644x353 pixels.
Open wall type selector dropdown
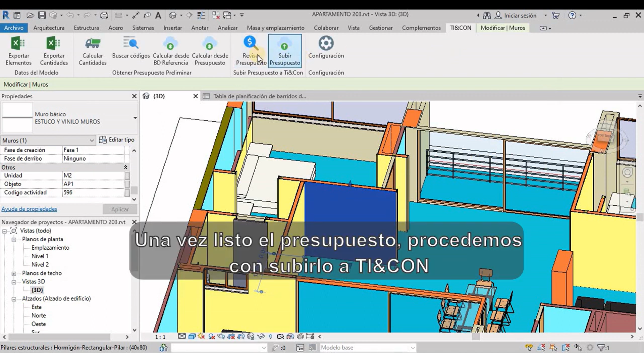135,118
